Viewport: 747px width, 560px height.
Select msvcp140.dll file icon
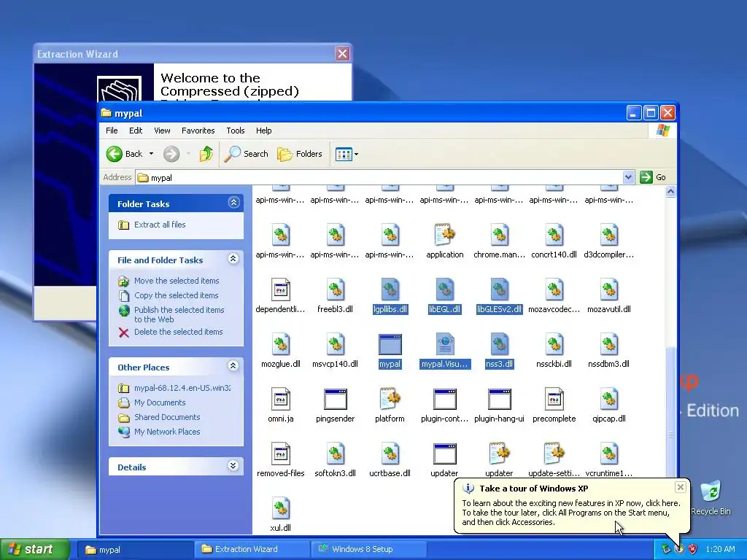[336, 344]
